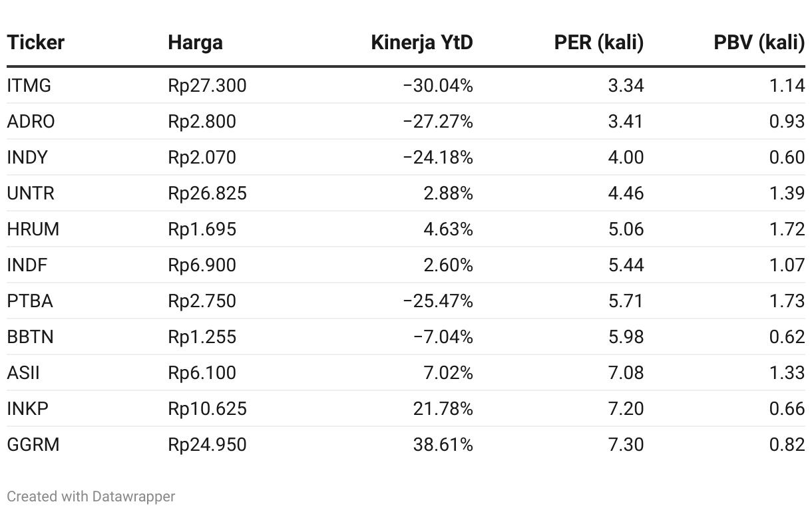Select the ITMG ticker cell
The height and width of the screenshot is (512, 812).
pyautogui.click(x=29, y=86)
